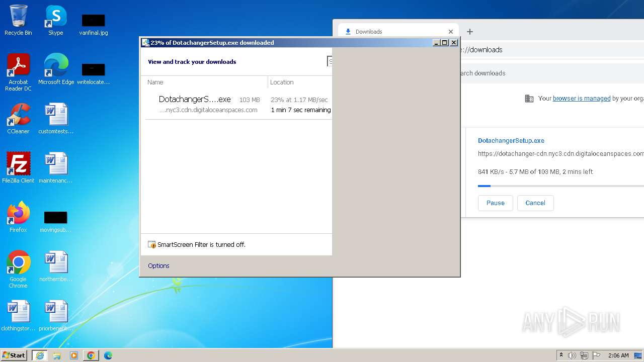The height and width of the screenshot is (362, 644).
Task: Click the network icon in system tray
Action: (x=584, y=355)
